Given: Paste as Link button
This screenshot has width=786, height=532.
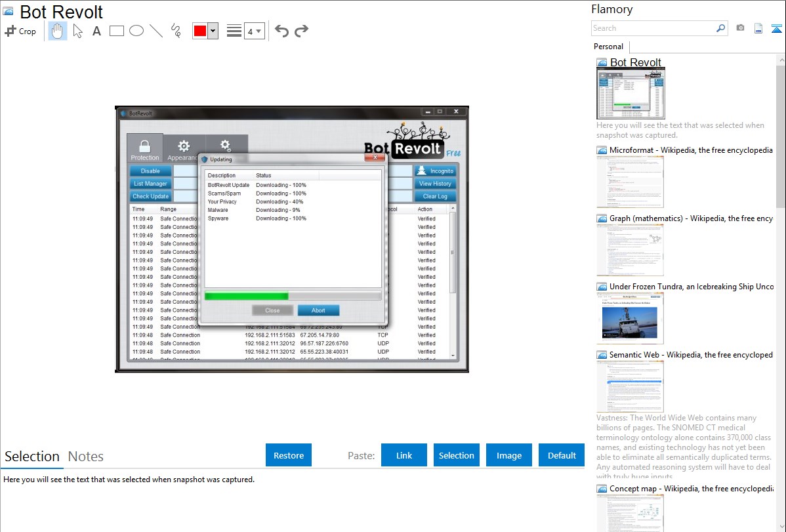Looking at the screenshot, I should point(404,455).
